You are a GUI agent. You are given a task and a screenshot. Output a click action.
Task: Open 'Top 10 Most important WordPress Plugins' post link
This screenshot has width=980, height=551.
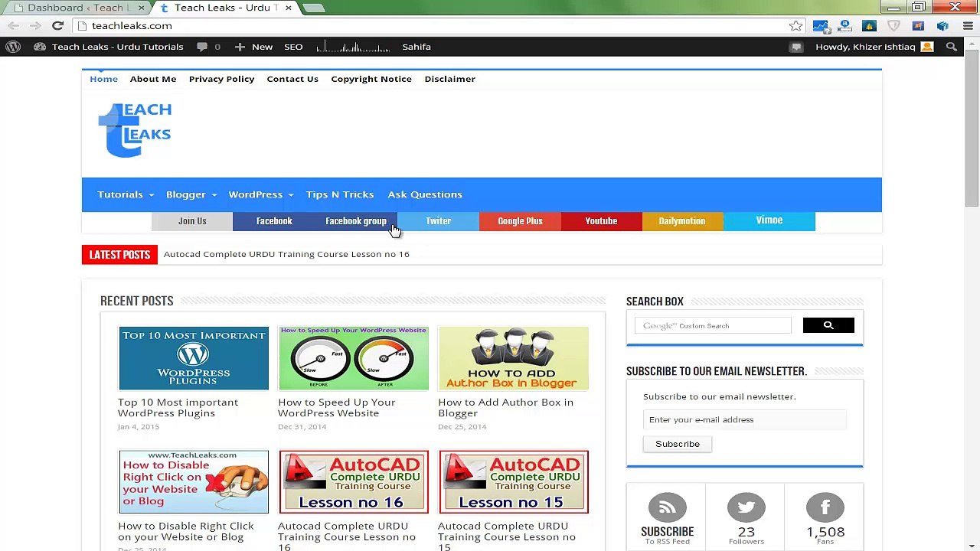click(178, 408)
